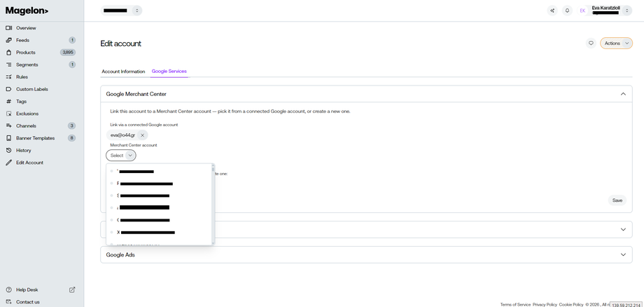Screen dimensions: 644x307
Task: Go to Feeds via its sidebar icon
Action: click(9, 40)
